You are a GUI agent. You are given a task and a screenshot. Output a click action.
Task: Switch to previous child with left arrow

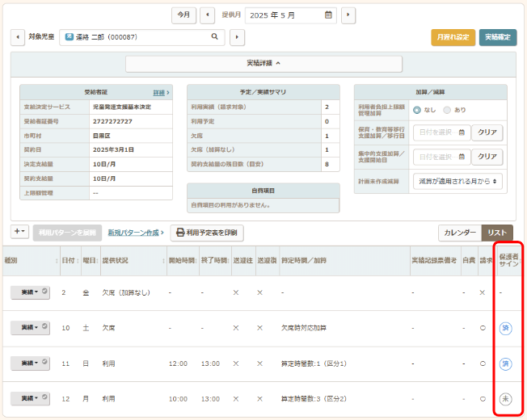coord(18,37)
